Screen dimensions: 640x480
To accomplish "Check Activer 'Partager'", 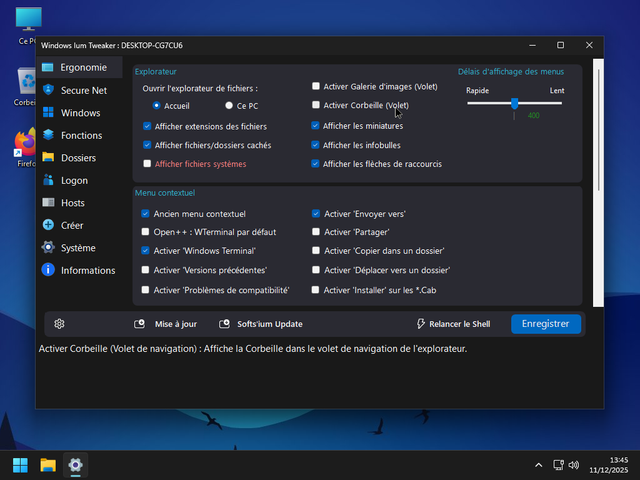I will 316,232.
